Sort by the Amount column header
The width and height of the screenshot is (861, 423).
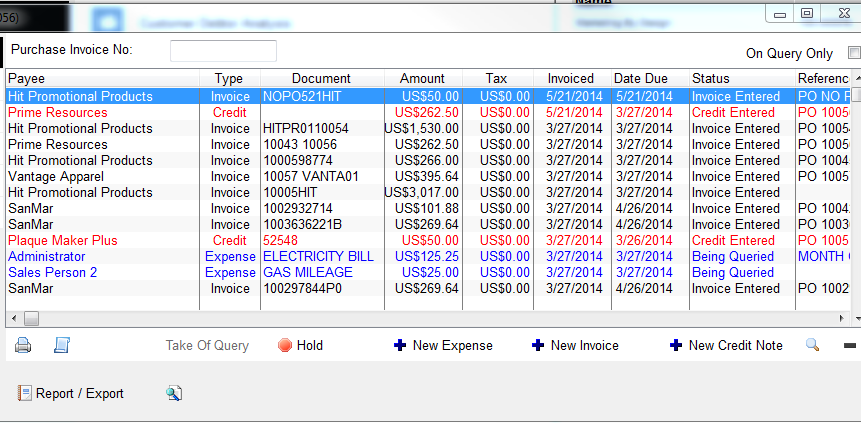(x=423, y=79)
